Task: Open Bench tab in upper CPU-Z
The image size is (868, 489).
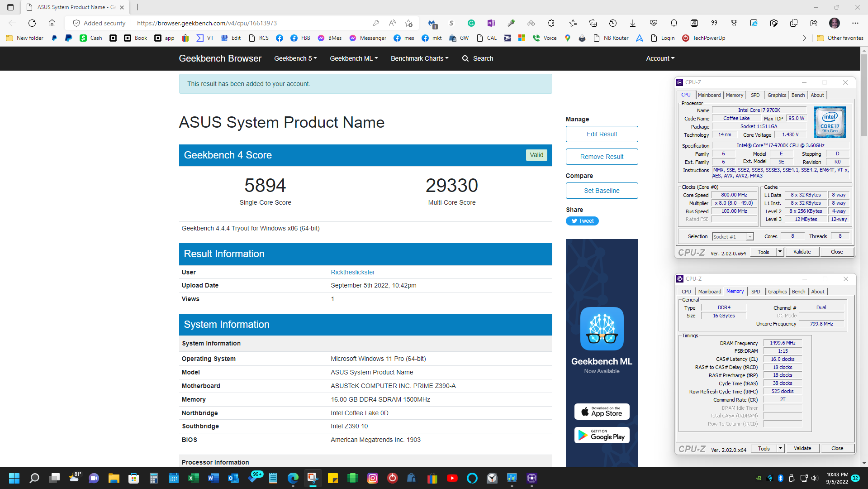Action: pos(798,95)
